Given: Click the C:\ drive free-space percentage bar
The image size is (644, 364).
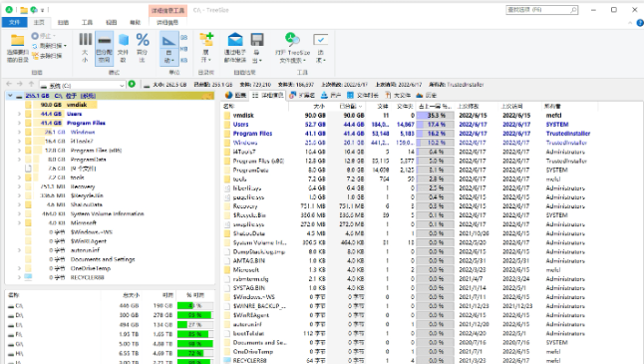Looking at the screenshot, I should (195, 306).
